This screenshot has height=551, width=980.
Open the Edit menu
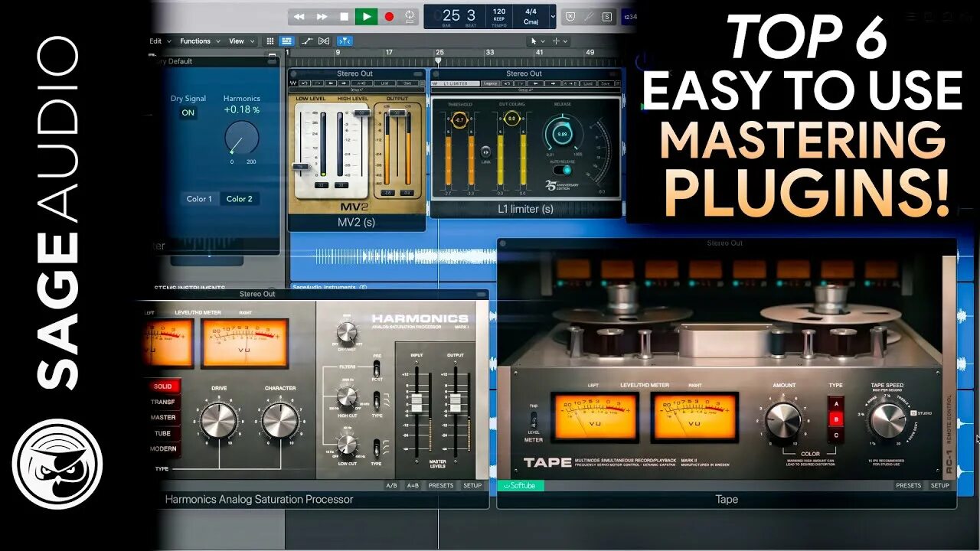(x=158, y=41)
